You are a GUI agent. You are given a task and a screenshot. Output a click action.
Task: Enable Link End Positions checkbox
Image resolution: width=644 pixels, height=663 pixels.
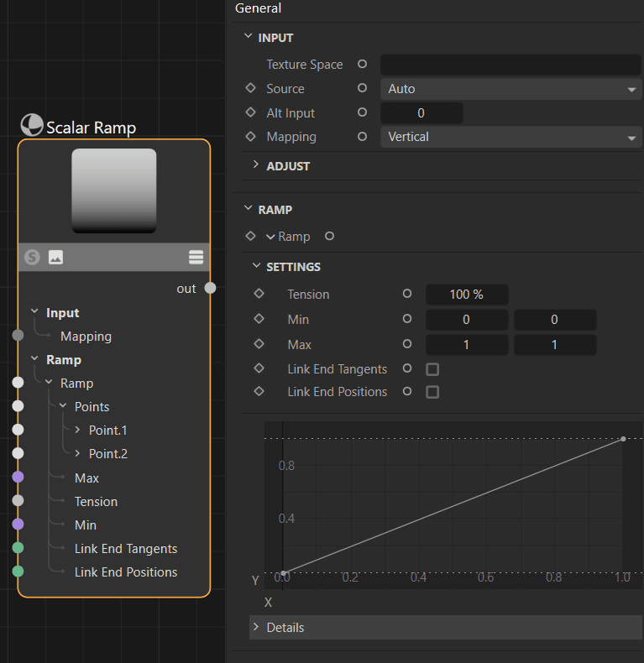pos(432,391)
